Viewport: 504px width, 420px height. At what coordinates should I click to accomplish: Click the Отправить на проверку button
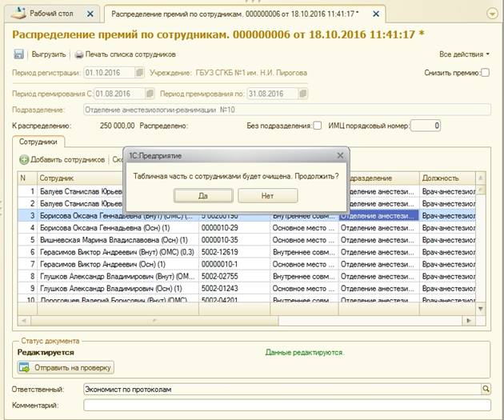(x=66, y=368)
